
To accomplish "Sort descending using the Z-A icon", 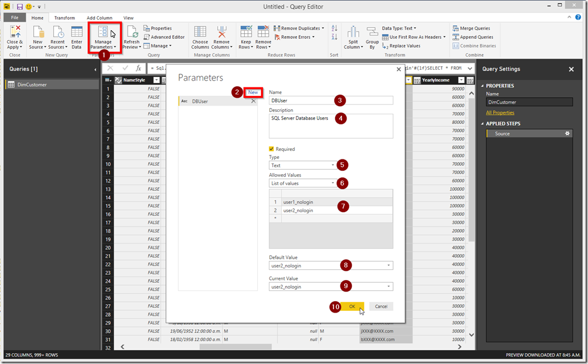I will click(335, 37).
